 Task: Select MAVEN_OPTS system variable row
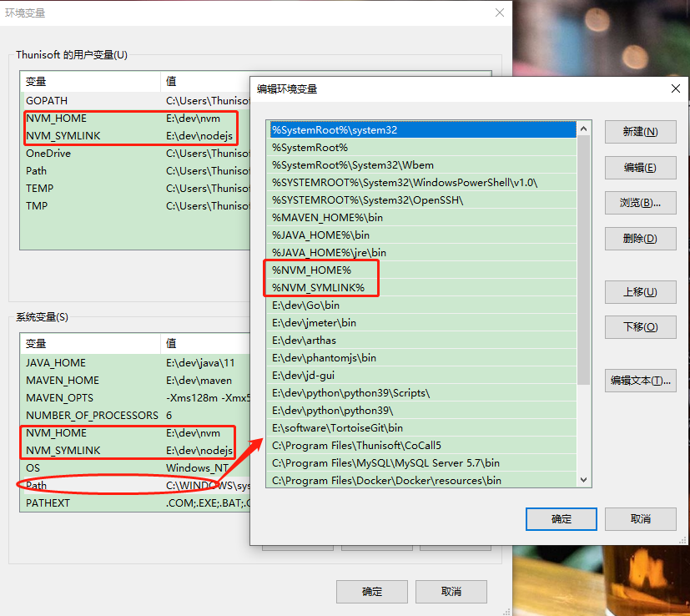click(135, 398)
